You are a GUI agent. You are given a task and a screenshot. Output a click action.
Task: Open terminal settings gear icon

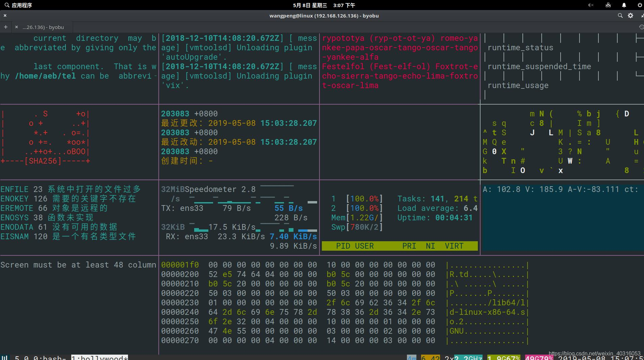pos(630,16)
